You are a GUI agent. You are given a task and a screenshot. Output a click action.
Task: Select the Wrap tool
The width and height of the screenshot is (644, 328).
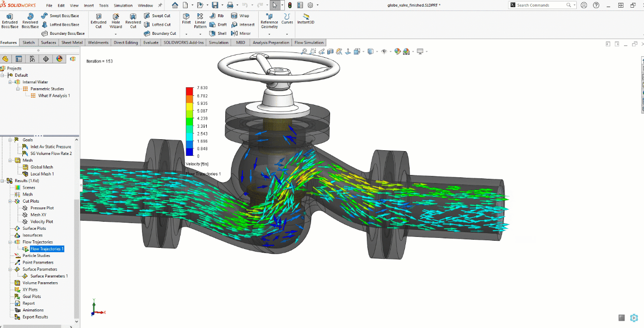240,16
